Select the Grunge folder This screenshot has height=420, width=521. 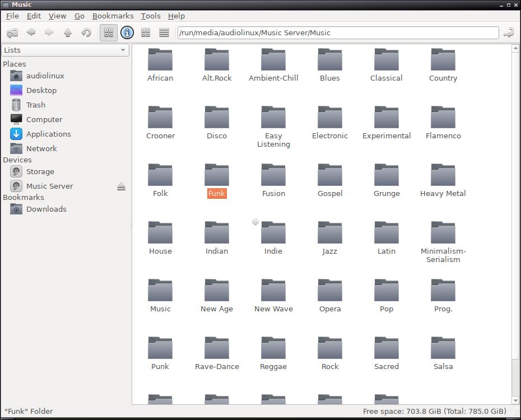pyautogui.click(x=387, y=181)
